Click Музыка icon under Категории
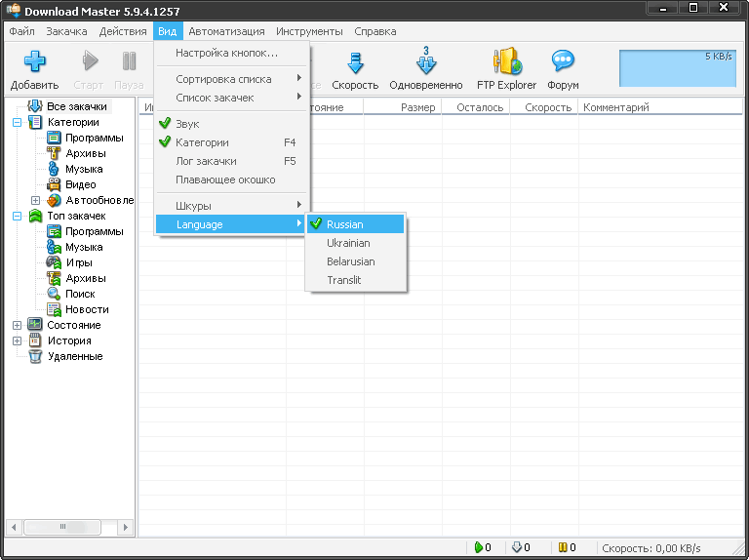 pos(54,169)
